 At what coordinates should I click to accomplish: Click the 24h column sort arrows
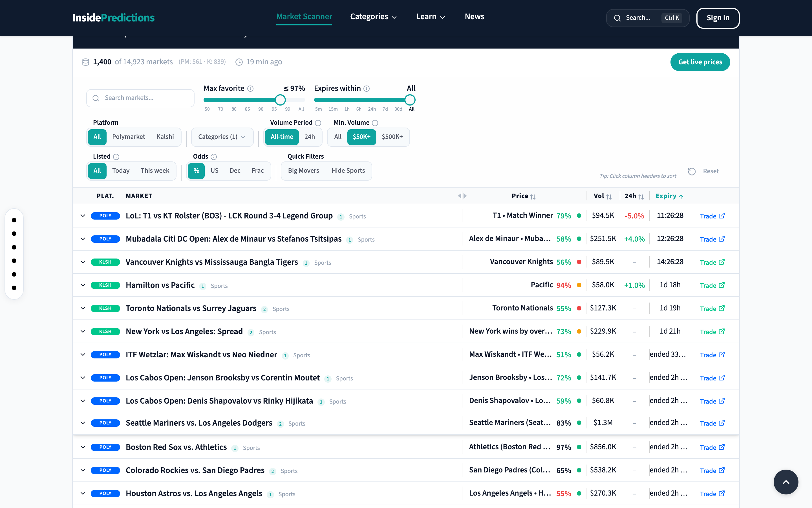pos(641,196)
